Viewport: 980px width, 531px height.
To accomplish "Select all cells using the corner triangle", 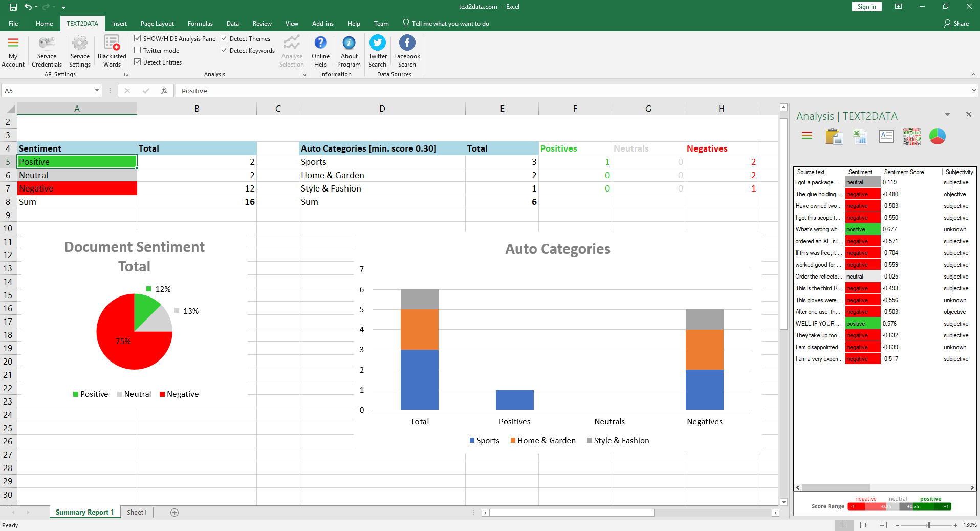I will [11, 109].
